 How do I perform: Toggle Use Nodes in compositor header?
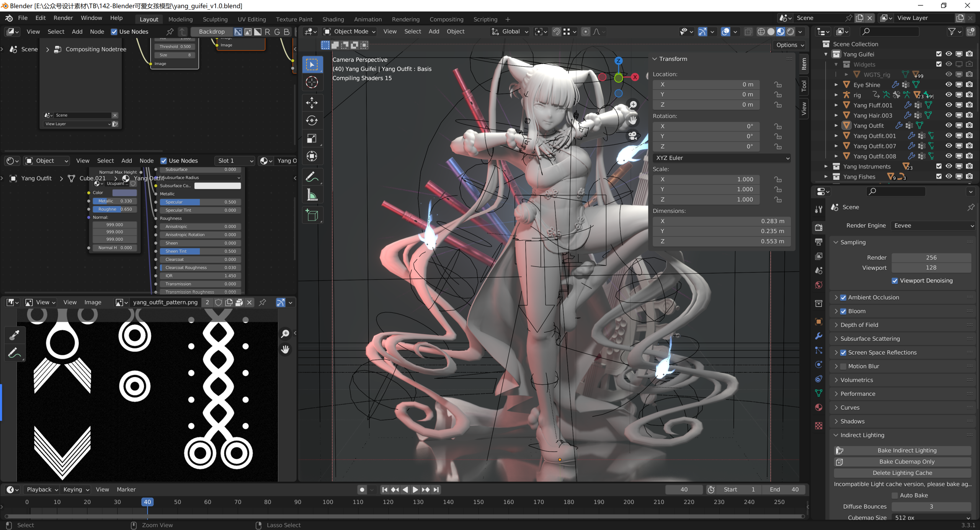tap(114, 32)
